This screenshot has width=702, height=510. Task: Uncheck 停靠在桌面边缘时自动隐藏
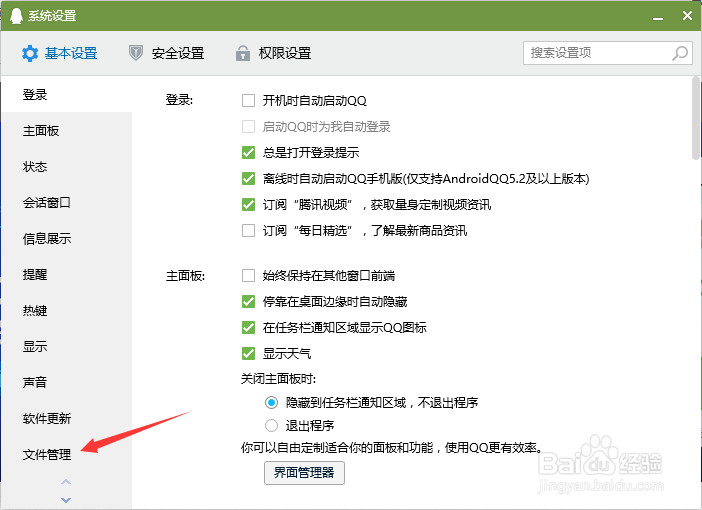[248, 301]
